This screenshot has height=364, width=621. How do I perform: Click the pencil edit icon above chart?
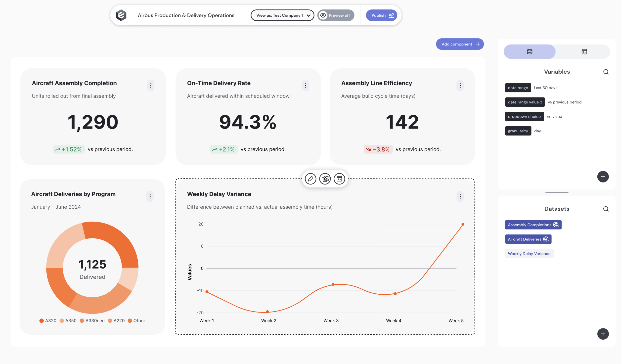click(x=310, y=179)
